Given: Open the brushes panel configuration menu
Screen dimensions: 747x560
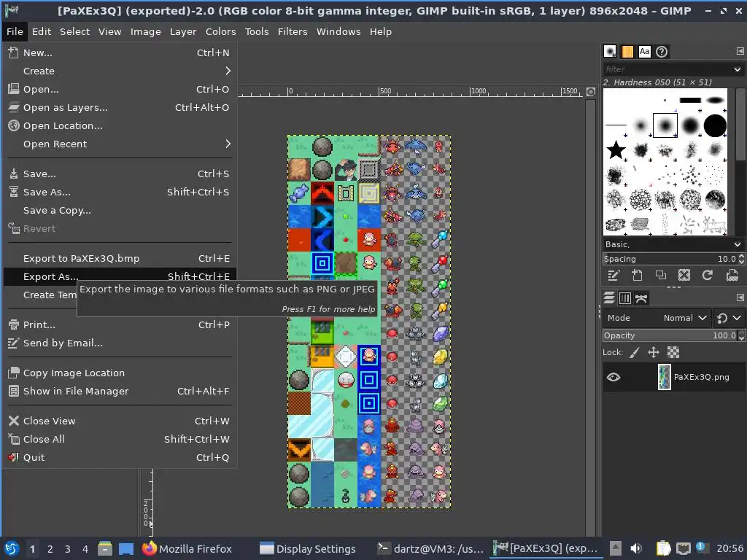Looking at the screenshot, I should (740, 51).
